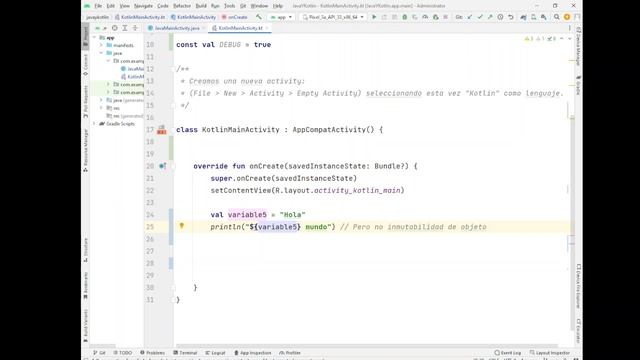The width and height of the screenshot is (640, 360).
Task: Open the Edit menu
Action: (x=111, y=6)
